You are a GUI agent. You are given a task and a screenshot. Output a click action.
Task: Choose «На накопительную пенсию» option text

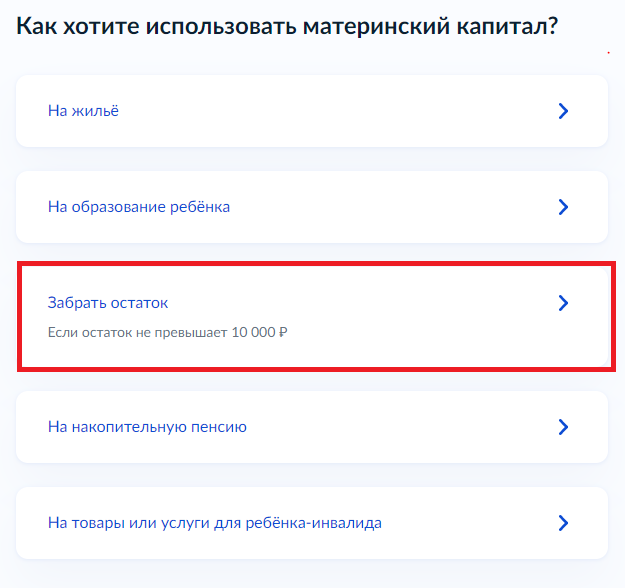[x=147, y=427]
